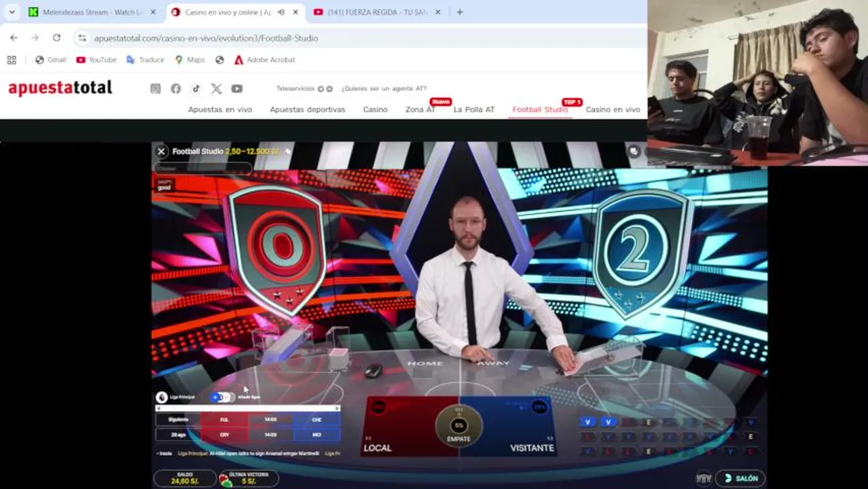Click the Siguiente fixture label
The height and width of the screenshot is (489, 868).
tap(178, 420)
